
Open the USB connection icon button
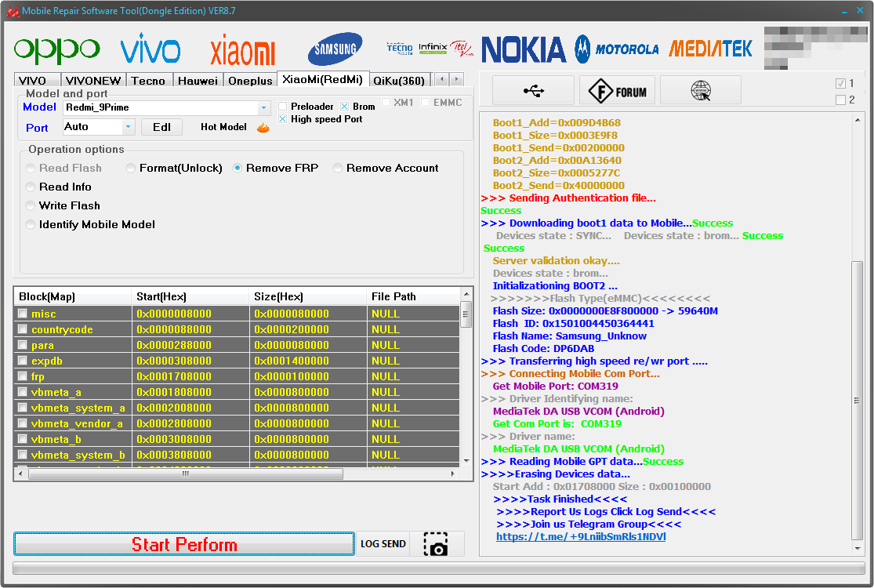(534, 90)
